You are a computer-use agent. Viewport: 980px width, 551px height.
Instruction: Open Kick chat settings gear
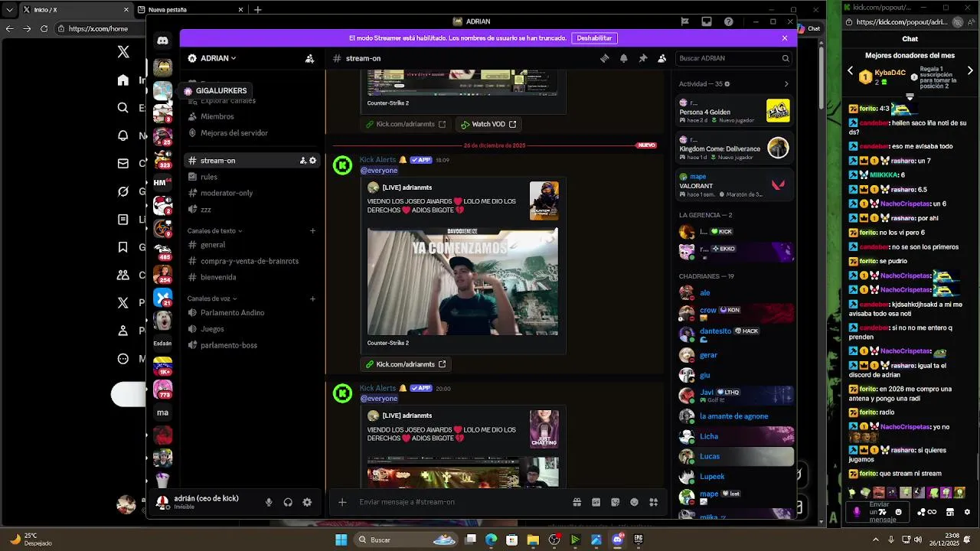click(x=967, y=512)
